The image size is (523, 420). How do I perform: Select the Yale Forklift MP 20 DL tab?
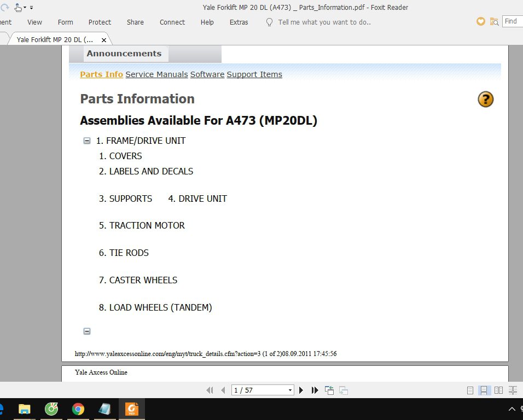55,40
